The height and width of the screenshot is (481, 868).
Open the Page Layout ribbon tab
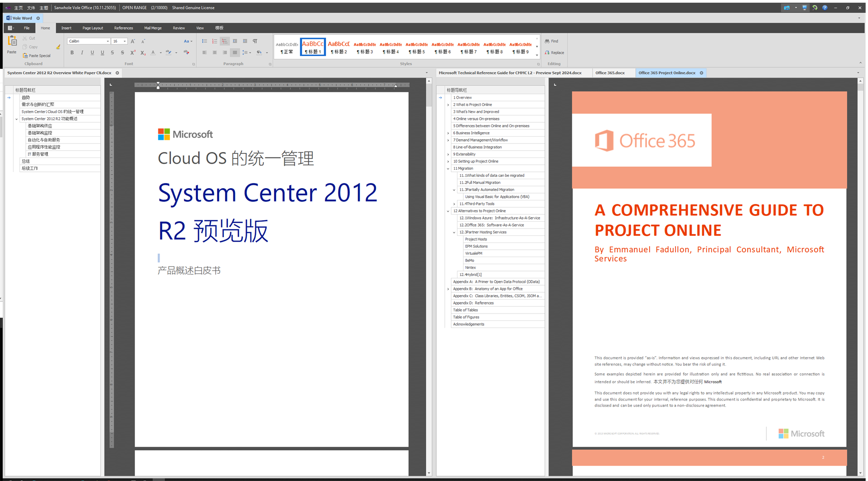[x=93, y=28]
